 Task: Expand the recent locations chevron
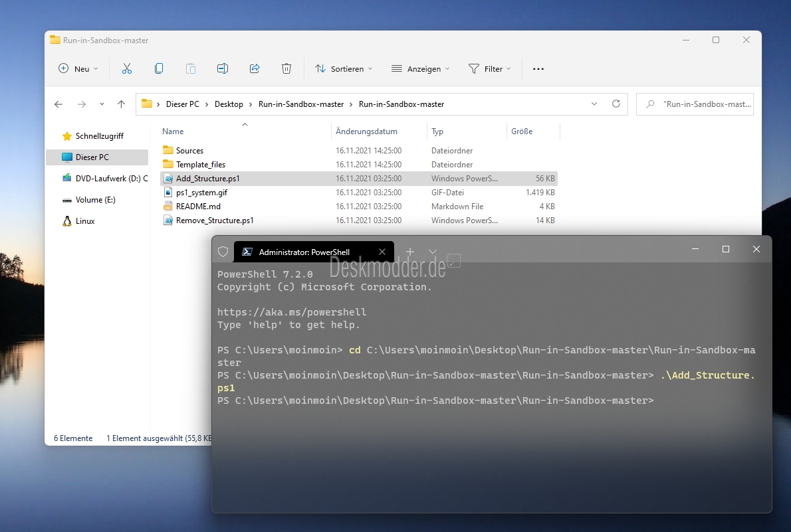[x=102, y=104]
